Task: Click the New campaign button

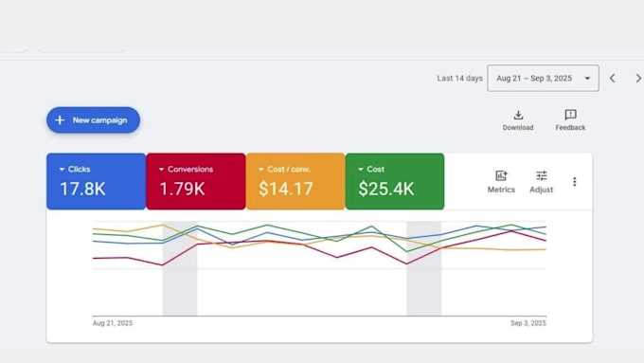Action: click(93, 120)
